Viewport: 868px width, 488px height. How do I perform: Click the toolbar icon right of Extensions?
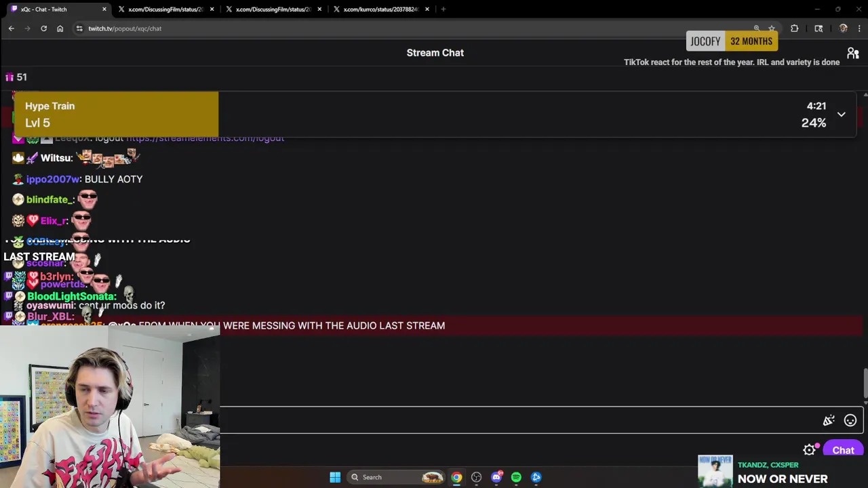click(x=818, y=28)
